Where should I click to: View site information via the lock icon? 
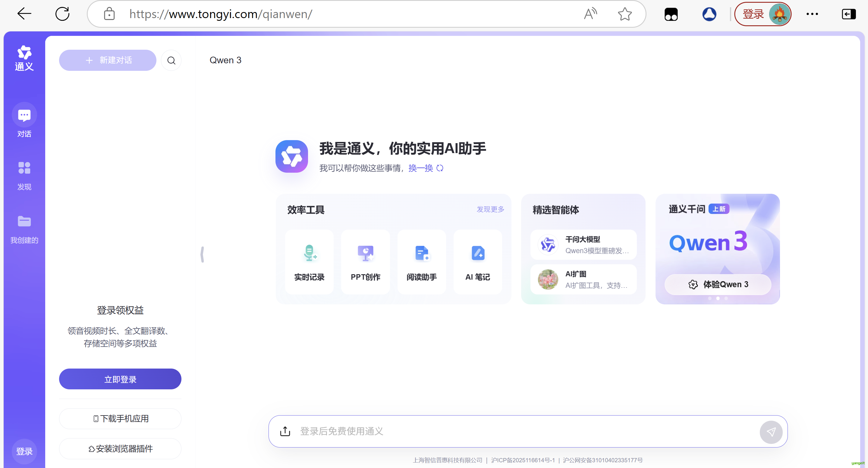pyautogui.click(x=109, y=14)
